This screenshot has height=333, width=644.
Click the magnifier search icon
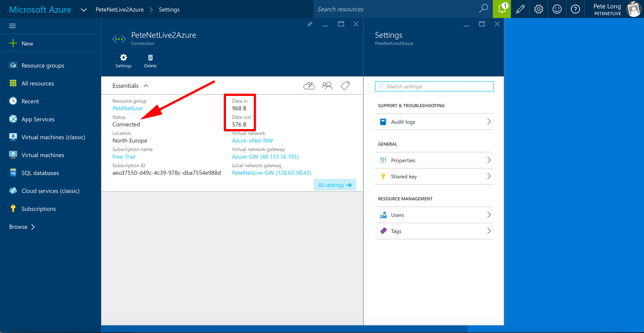coord(483,9)
